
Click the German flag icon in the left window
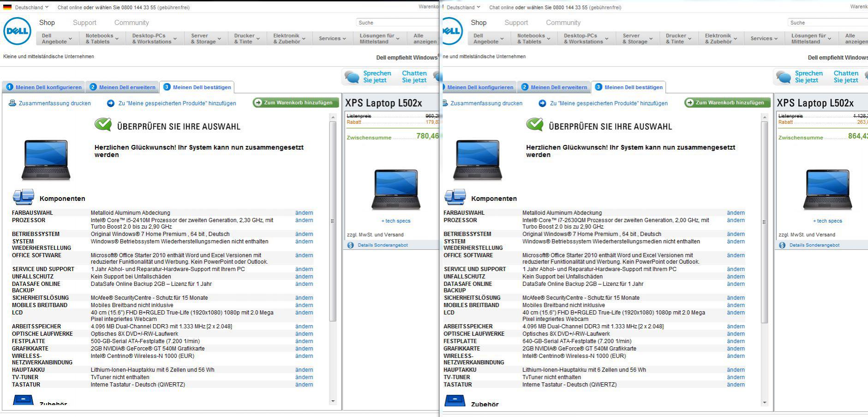(x=7, y=7)
